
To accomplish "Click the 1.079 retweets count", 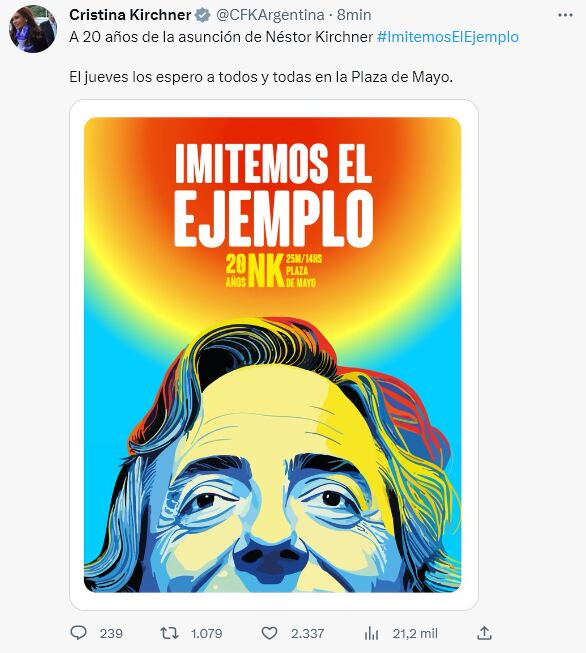I will 207,634.
